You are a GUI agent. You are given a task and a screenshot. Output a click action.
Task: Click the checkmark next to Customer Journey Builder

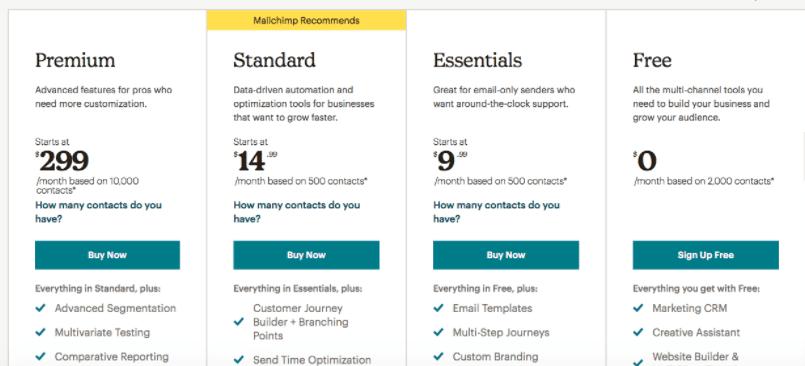(239, 322)
